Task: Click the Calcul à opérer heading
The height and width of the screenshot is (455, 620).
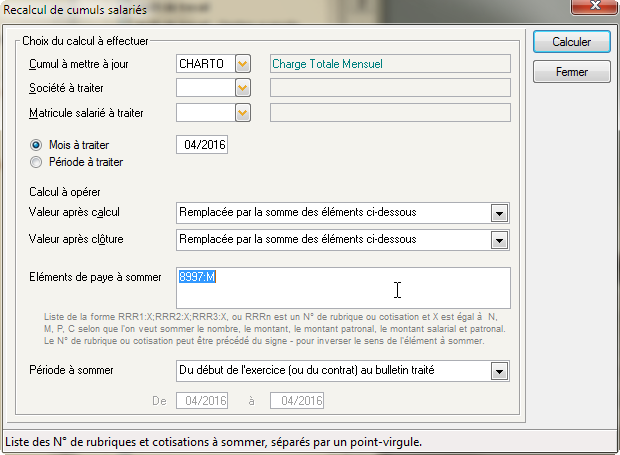Action: tap(65, 192)
